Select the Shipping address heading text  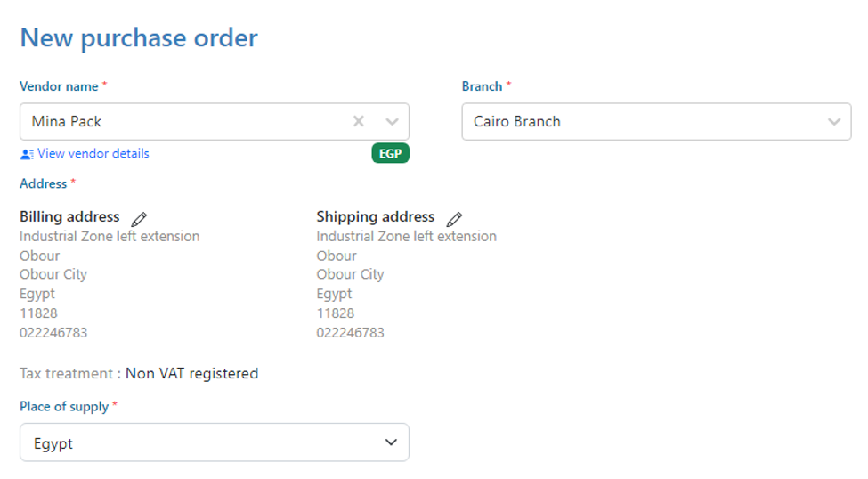(375, 217)
